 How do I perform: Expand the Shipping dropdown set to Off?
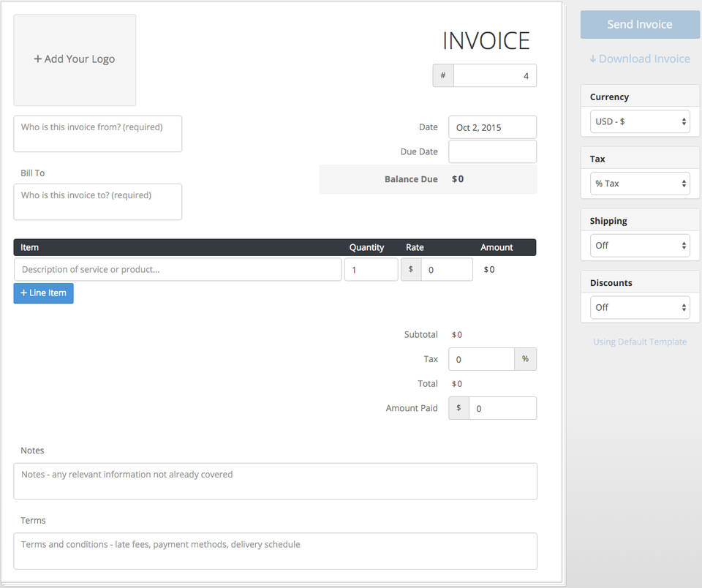coord(639,246)
